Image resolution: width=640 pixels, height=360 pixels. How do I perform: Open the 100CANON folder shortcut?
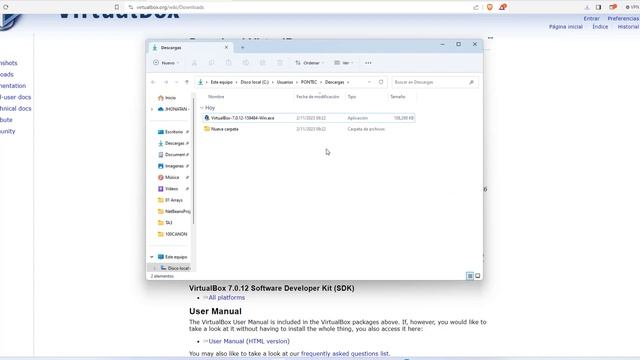173,234
